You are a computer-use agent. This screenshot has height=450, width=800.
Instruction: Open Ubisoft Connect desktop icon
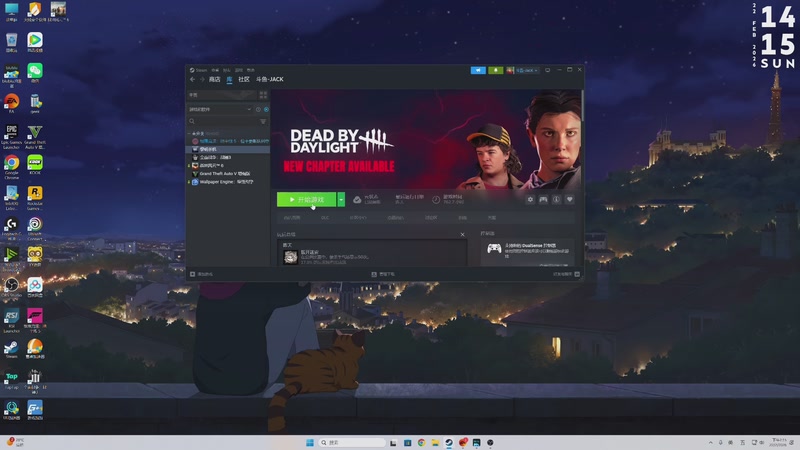point(35,229)
